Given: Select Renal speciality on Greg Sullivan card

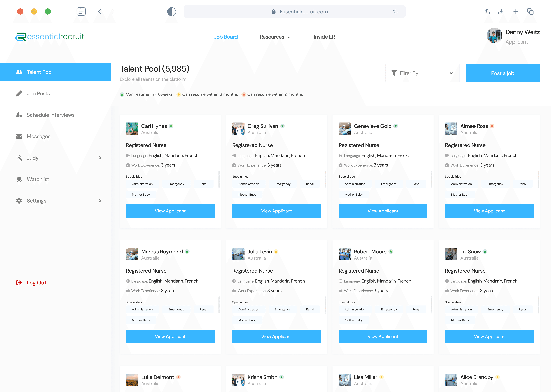Looking at the screenshot, I should (310, 184).
